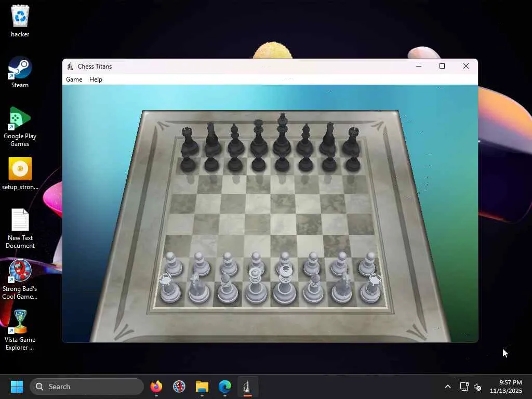Click the Chess Titans title bar icon
The width and height of the screenshot is (532, 399).
[70, 66]
